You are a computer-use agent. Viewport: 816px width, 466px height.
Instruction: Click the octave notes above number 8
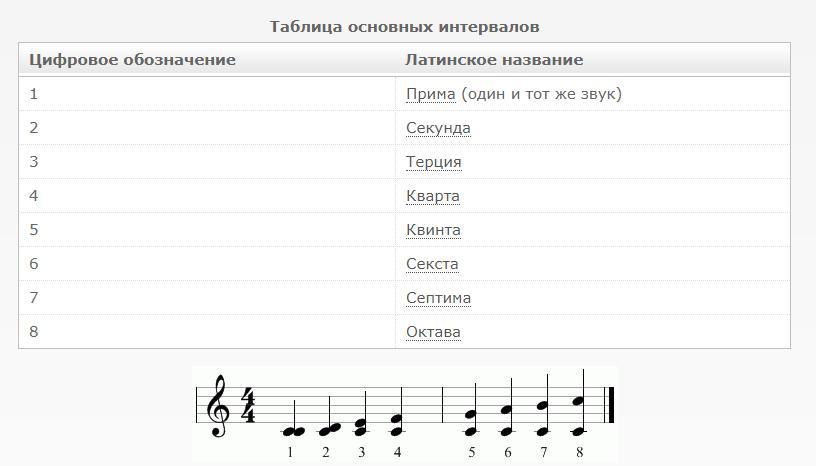[579, 416]
